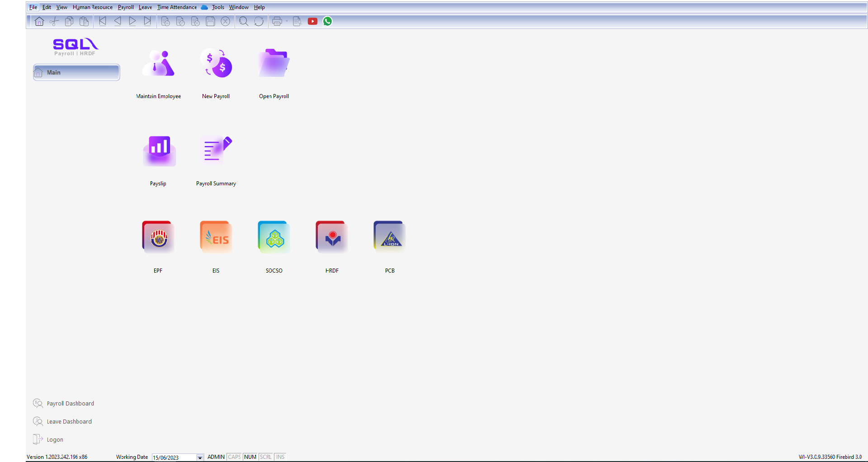Open the EPF icon
Image resolution: width=868 pixels, height=462 pixels.
coord(158,237)
